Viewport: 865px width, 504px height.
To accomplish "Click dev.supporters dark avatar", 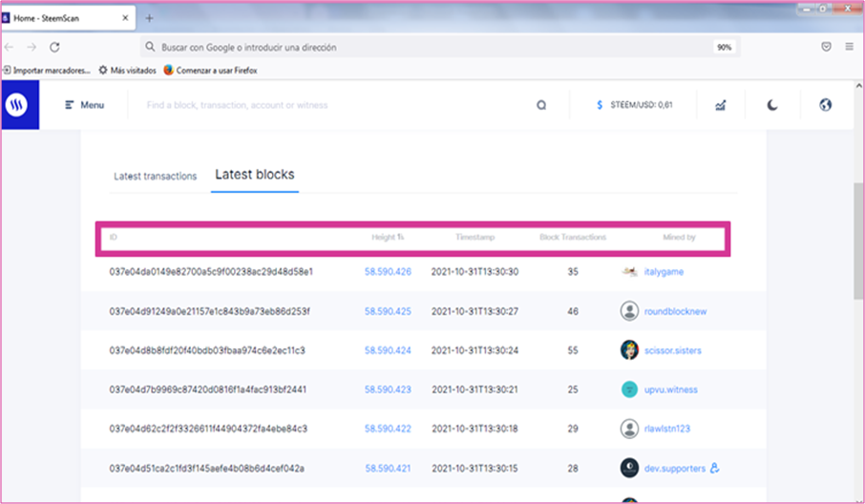I will coord(629,468).
